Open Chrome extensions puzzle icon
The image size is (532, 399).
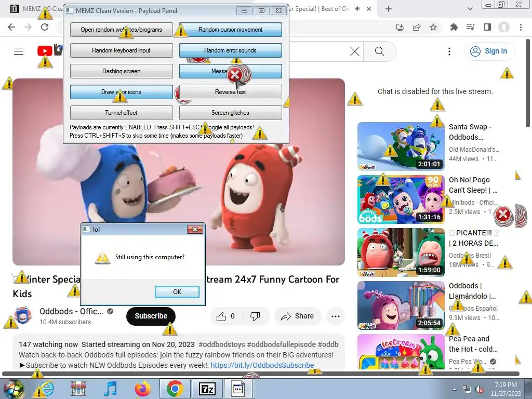(x=454, y=27)
